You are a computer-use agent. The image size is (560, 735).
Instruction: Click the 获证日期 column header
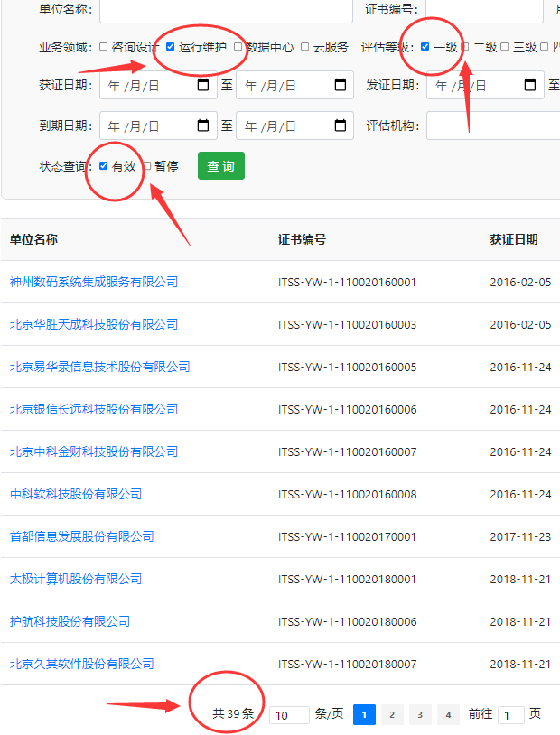514,239
